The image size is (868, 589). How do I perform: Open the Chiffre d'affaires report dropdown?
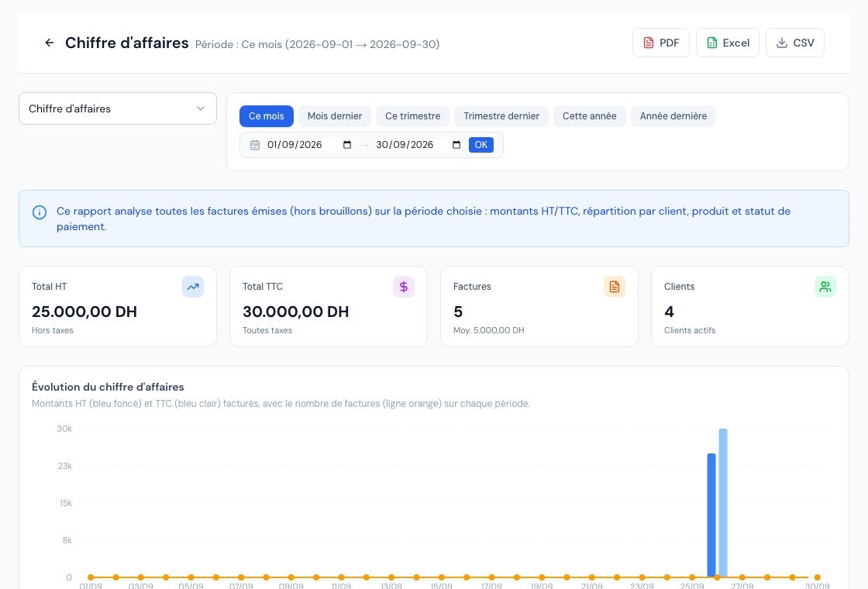point(117,108)
